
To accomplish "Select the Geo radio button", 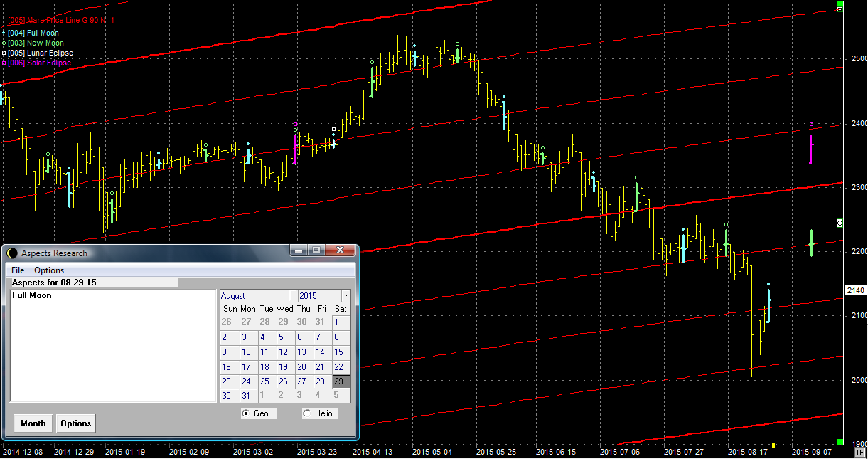I will (246, 413).
